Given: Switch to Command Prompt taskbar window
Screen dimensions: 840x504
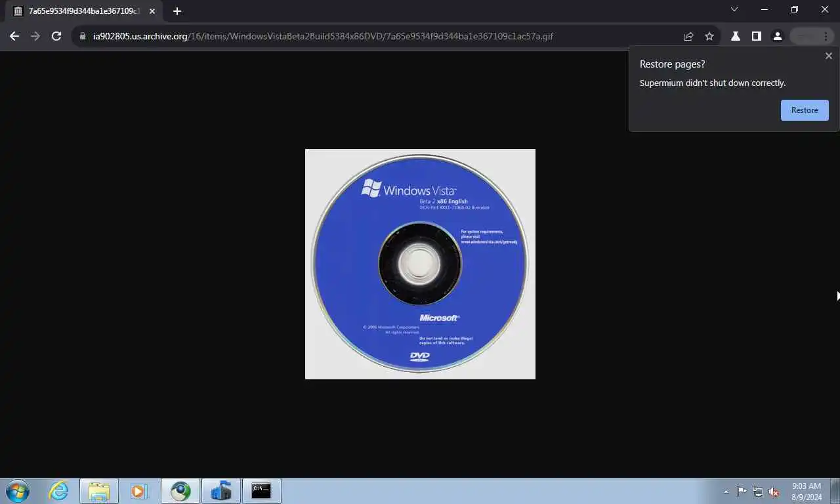Looking at the screenshot, I should tap(262, 491).
